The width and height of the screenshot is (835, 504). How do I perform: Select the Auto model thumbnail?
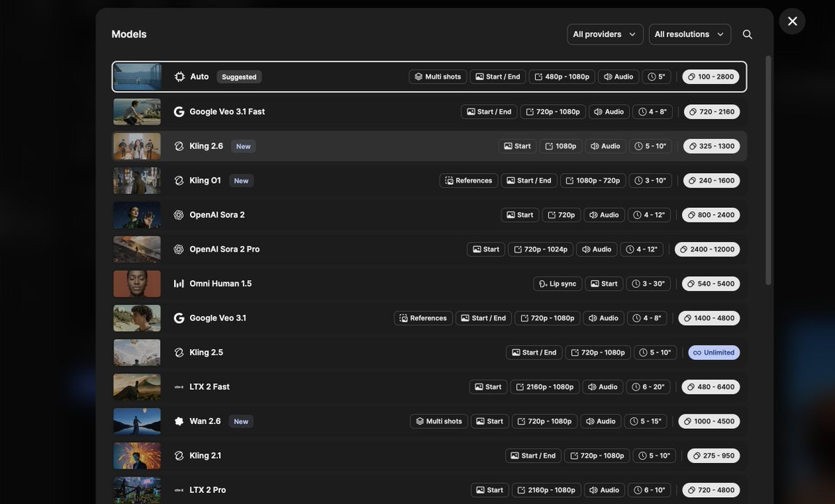[x=137, y=76]
